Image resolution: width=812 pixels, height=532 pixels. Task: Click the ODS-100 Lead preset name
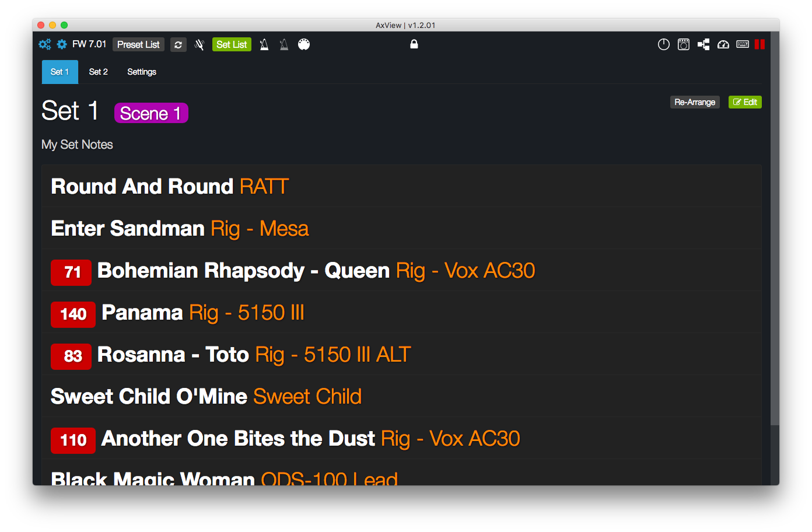pyautogui.click(x=330, y=478)
